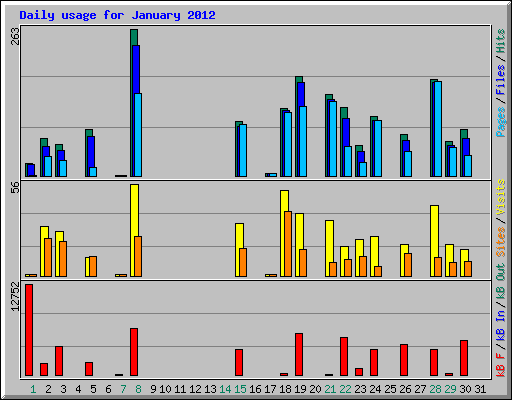Viewport: 512px width, 400px height.
Task: Click green day label "28" on the x-axis
Action: coord(435,389)
